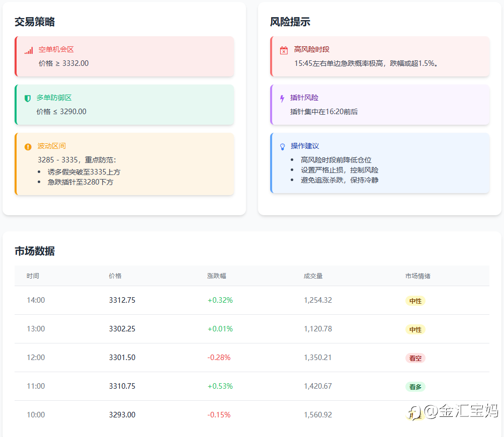Click the -0.15% change value
This screenshot has width=504, height=437.
tap(219, 414)
